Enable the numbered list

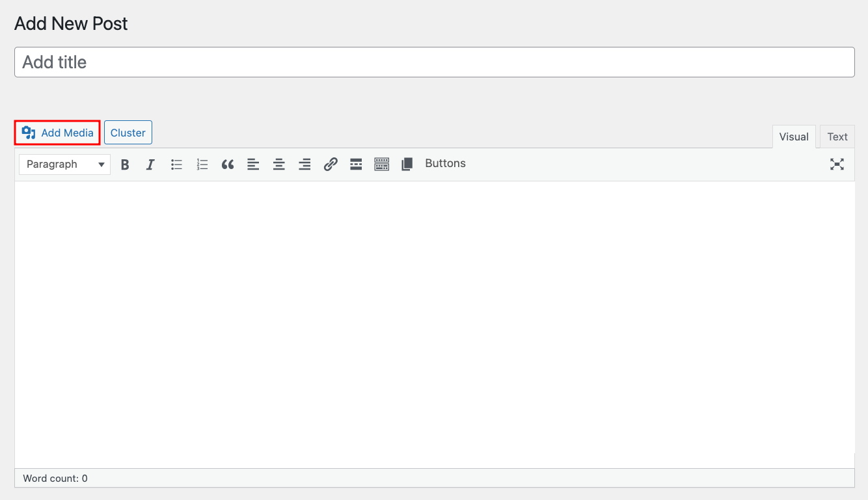click(x=202, y=164)
